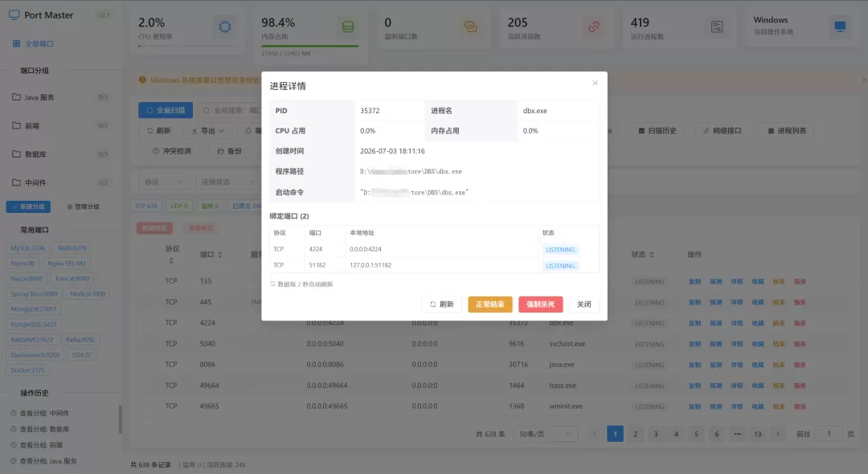This screenshot has height=474, width=868.
Task: Click the 扫描历史 toolbar button
Action: pyautogui.click(x=657, y=131)
